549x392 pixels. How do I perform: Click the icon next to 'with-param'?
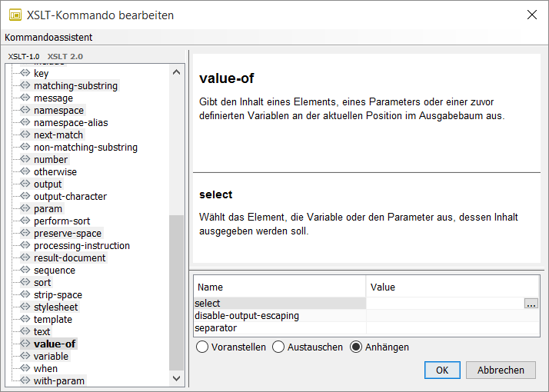(25, 380)
